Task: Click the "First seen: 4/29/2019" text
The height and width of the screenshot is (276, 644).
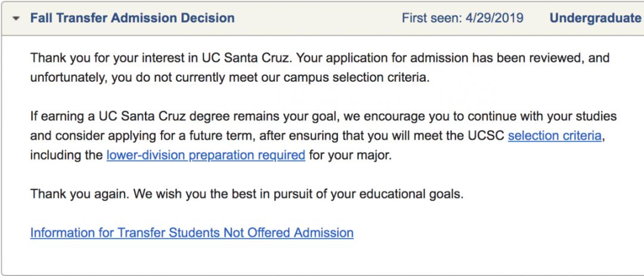Action: point(462,18)
